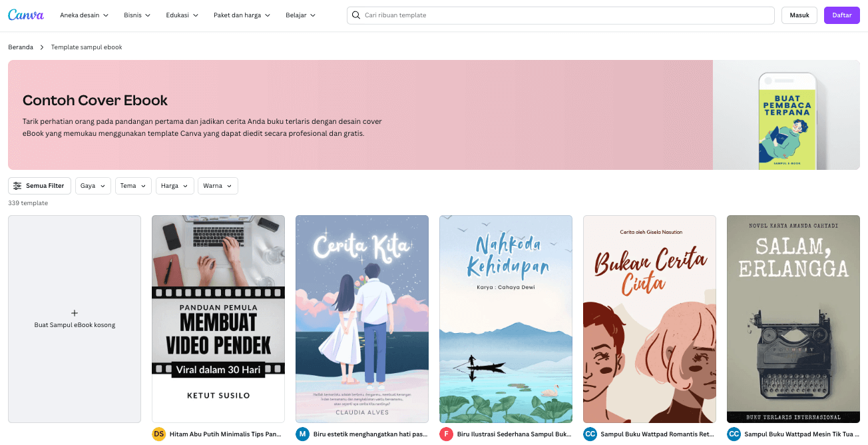
Task: Open the Gaya filter dropdown
Action: (x=93, y=186)
